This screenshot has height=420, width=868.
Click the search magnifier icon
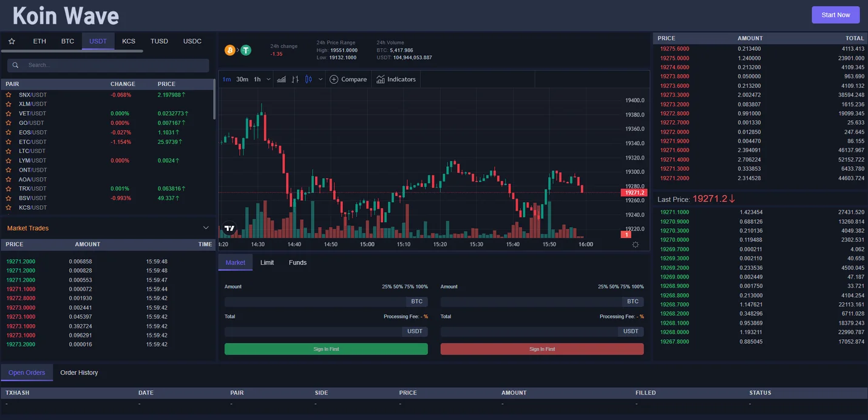pyautogui.click(x=16, y=66)
